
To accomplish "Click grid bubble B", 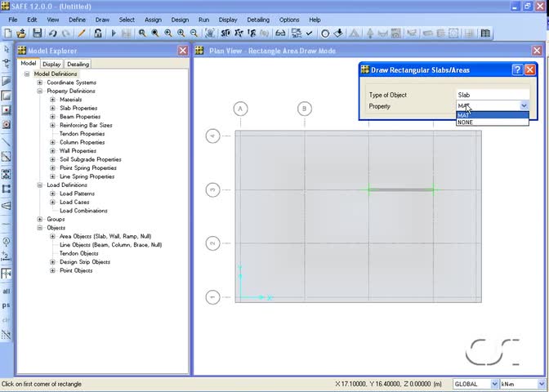I will (x=304, y=109).
